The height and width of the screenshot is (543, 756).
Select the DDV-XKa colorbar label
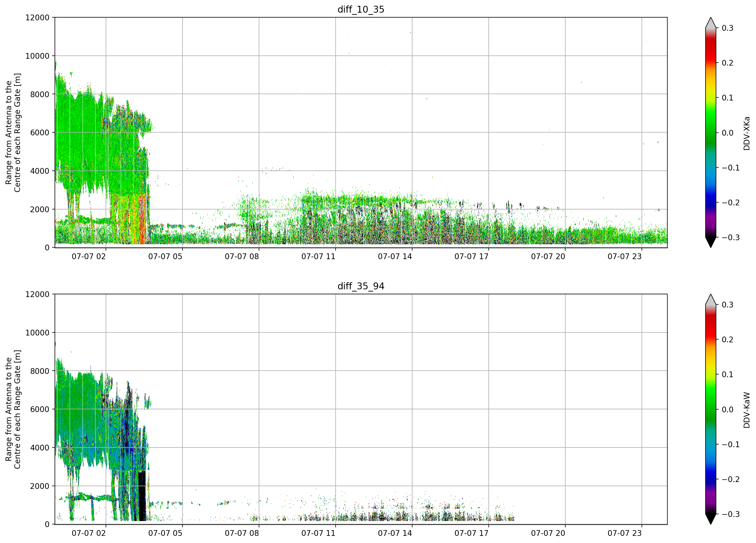pyautogui.click(x=746, y=133)
